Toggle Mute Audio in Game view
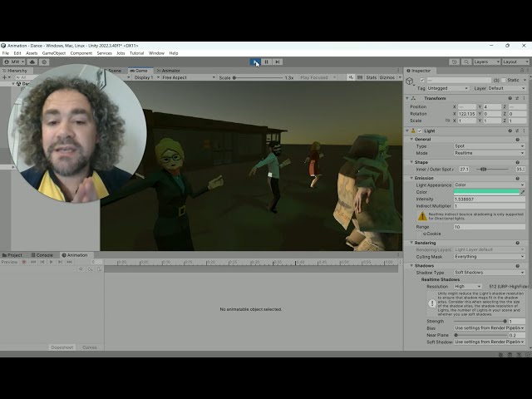This screenshot has height=399, width=532. click(351, 77)
